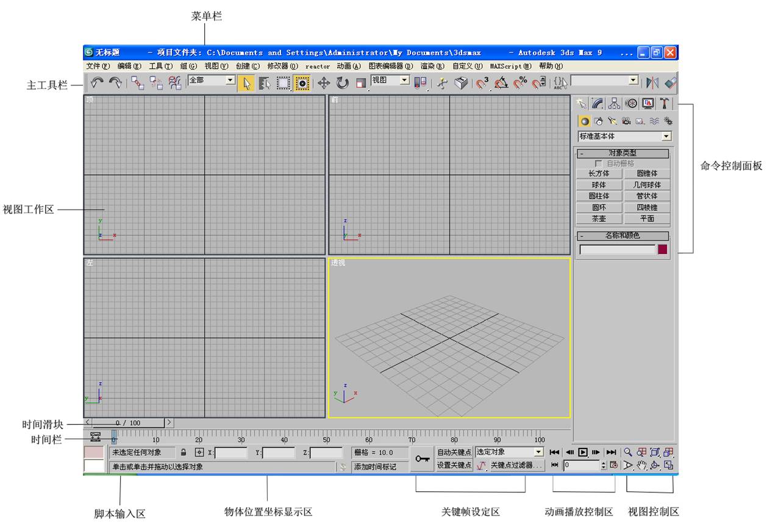Select the Lights category icon

click(612, 121)
